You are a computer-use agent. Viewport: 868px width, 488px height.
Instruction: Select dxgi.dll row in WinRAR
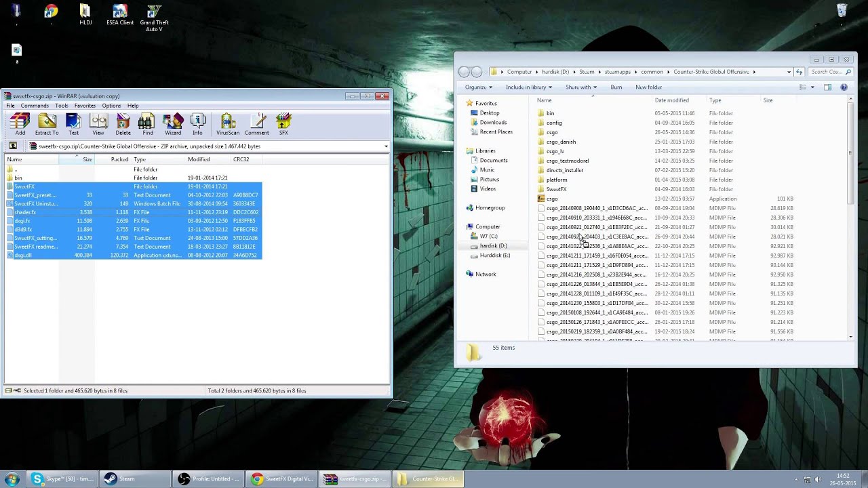point(134,256)
